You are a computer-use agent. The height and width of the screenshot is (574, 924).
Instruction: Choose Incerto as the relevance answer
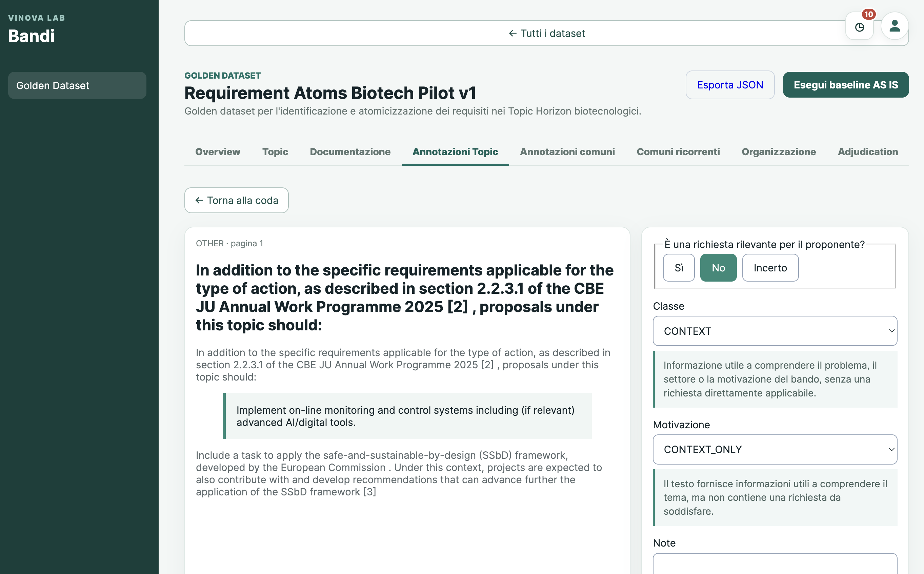pos(770,268)
